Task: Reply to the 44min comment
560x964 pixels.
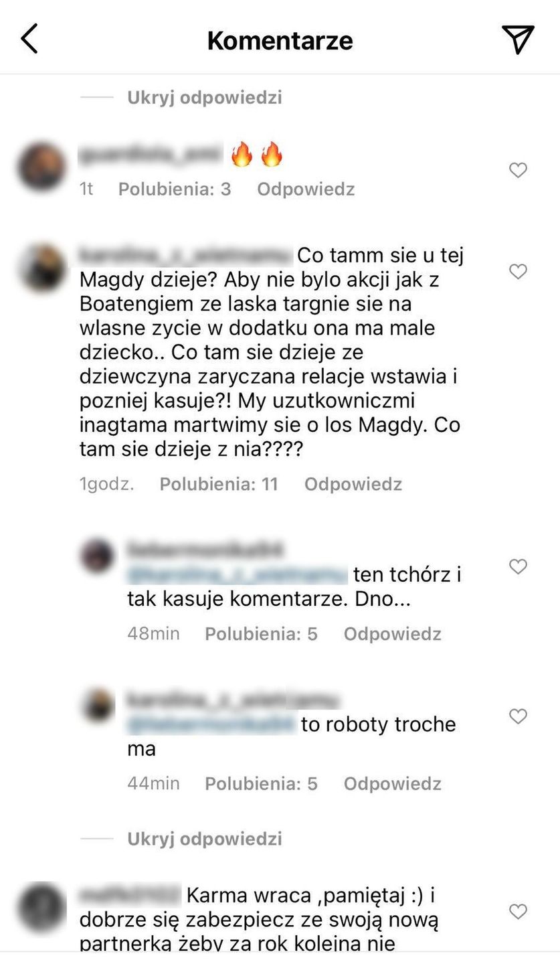Action: [393, 784]
